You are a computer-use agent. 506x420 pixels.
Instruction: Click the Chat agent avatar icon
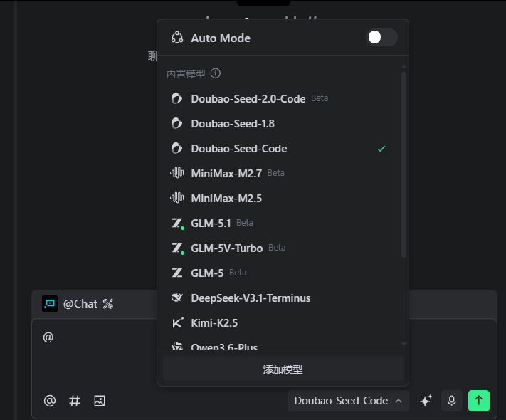pos(50,303)
